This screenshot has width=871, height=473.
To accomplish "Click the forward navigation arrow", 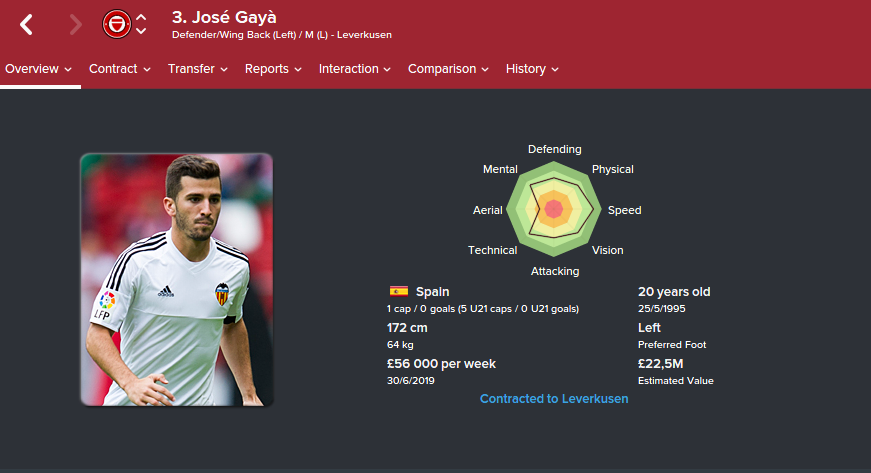I will tap(76, 25).
